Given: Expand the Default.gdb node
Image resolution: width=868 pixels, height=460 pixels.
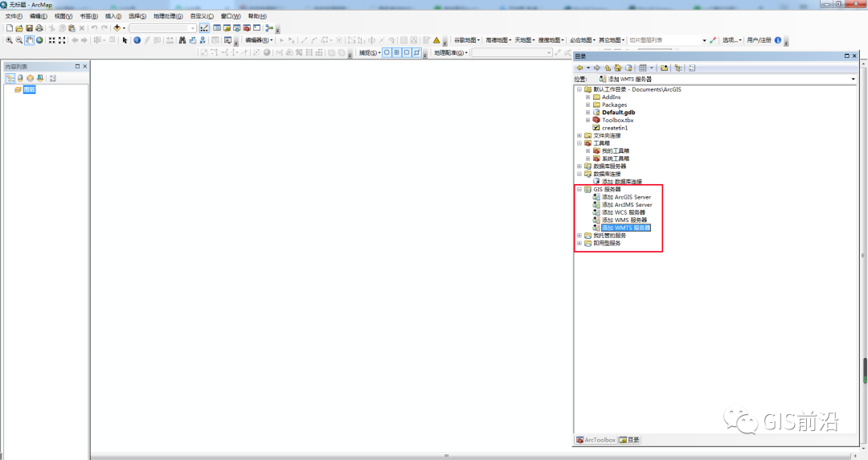Looking at the screenshot, I should (x=588, y=112).
